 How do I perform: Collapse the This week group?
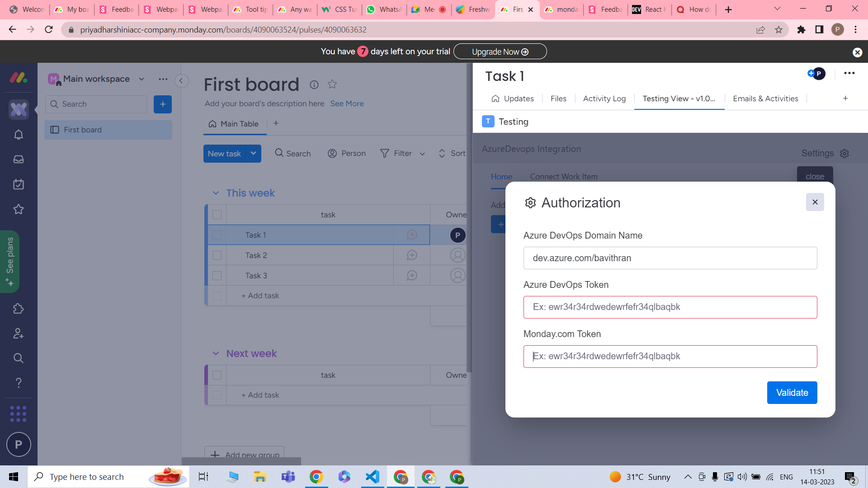[216, 193]
